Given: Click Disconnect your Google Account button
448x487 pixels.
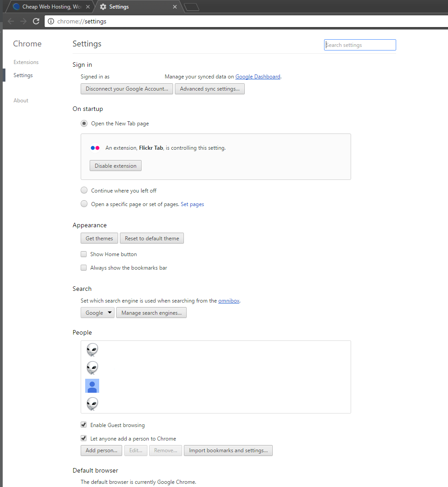Looking at the screenshot, I should point(127,89).
